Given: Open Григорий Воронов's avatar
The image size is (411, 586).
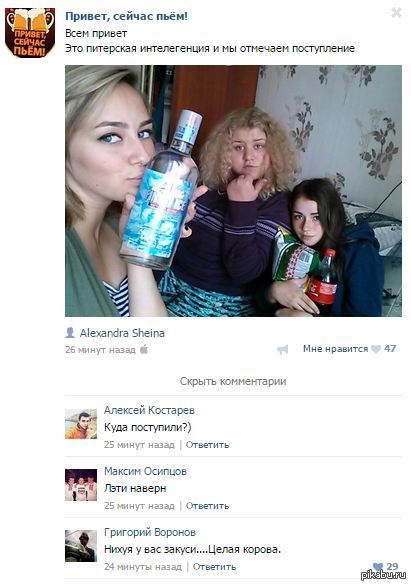Looking at the screenshot, I should 81,546.
